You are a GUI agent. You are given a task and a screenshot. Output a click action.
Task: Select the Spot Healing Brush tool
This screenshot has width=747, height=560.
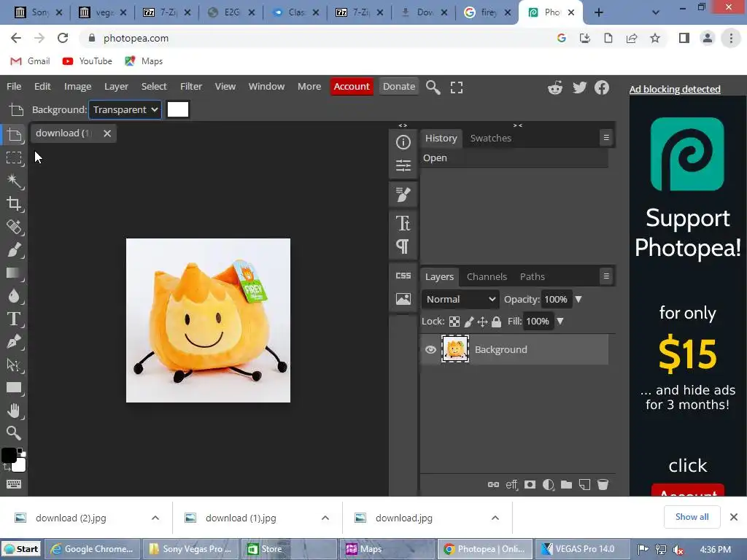pyautogui.click(x=14, y=227)
